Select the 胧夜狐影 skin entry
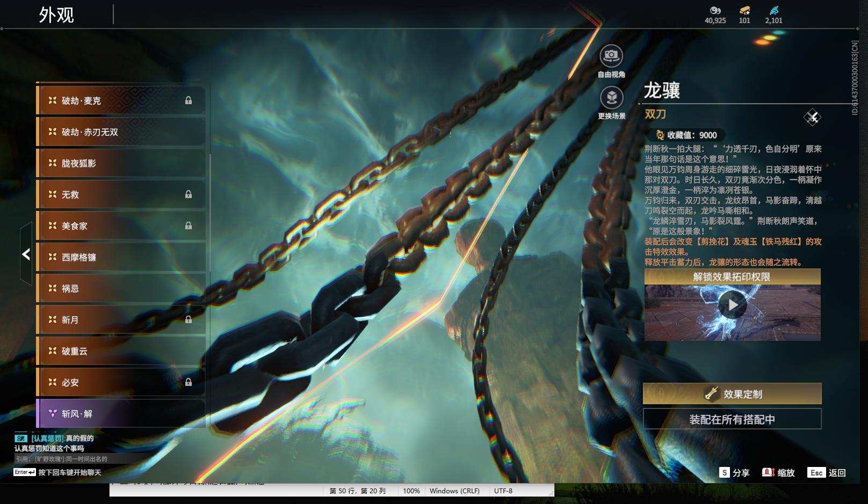This screenshot has width=868, height=504. coord(121,163)
